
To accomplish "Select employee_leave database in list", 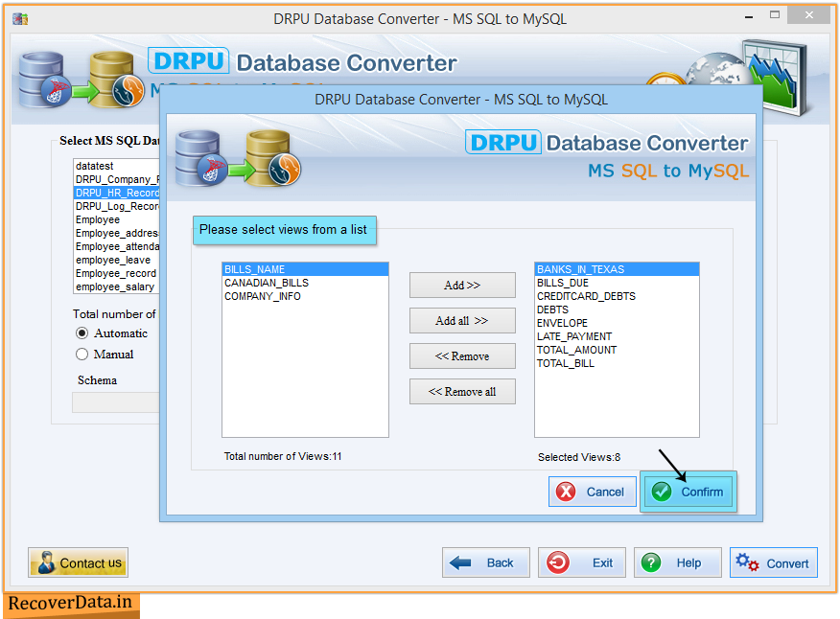I will pos(116,260).
